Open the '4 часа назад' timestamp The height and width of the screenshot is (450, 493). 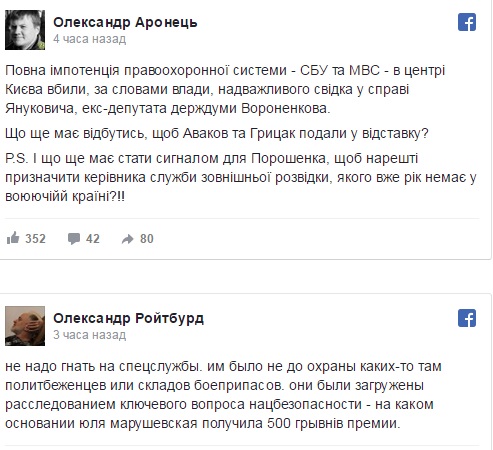click(90, 39)
